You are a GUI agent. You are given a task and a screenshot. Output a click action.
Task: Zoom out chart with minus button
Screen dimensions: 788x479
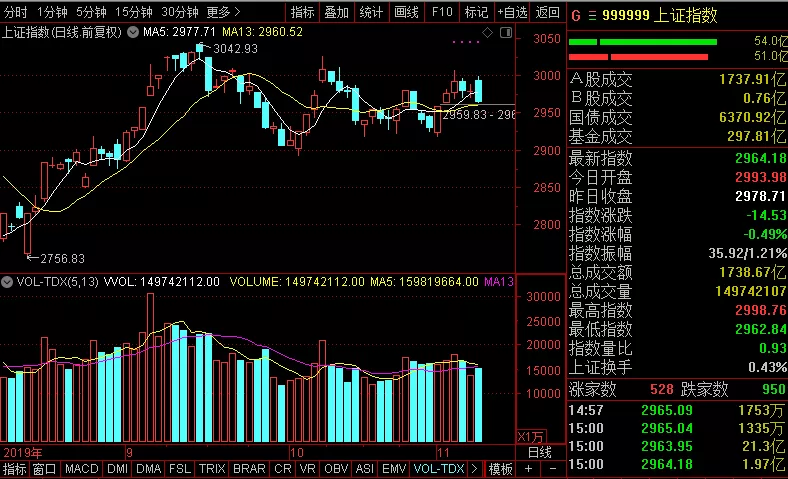(552, 469)
